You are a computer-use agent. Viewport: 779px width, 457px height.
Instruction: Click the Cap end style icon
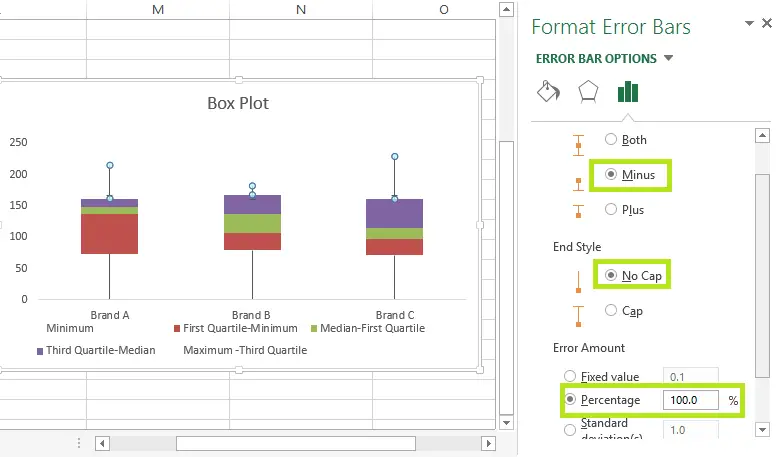click(578, 313)
